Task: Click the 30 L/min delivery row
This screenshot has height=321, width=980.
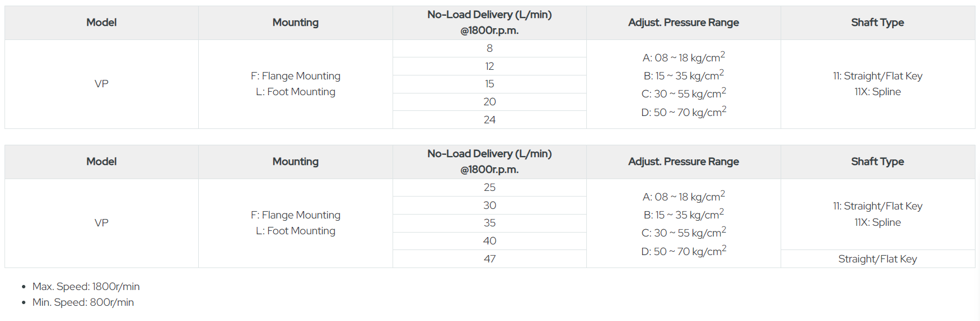Action: click(489, 206)
